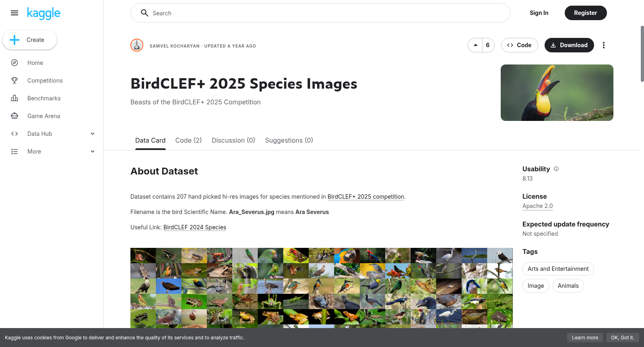Switch to the Discussion (0) tab
644x347 pixels.
pos(233,140)
